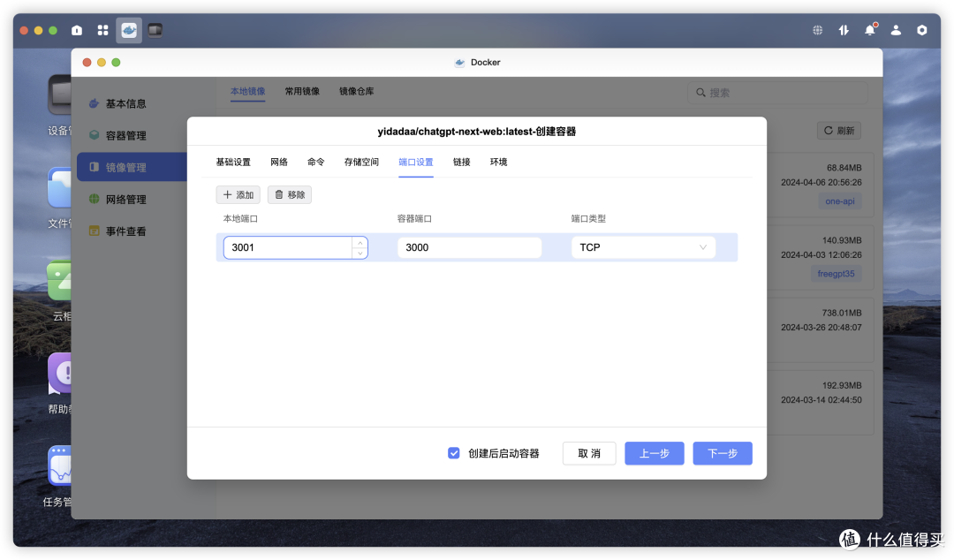Click the date 2024-03-14 02:44:50
The width and height of the screenshot is (954, 560).
(x=821, y=400)
